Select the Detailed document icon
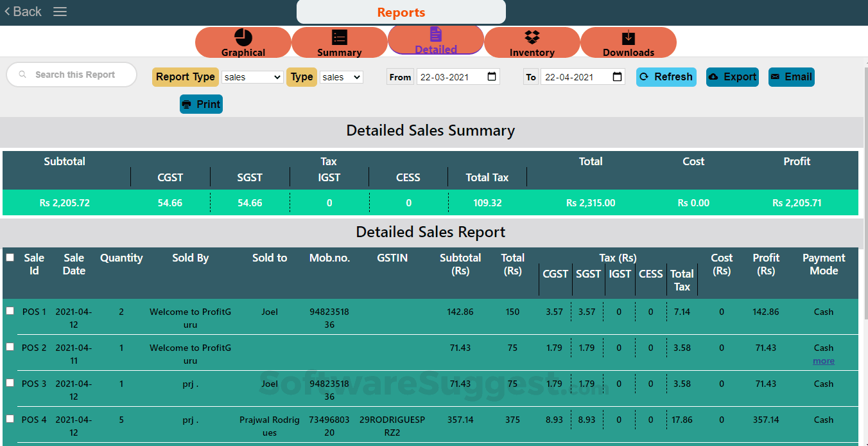Screen dimensions: 868x446 click(436, 35)
